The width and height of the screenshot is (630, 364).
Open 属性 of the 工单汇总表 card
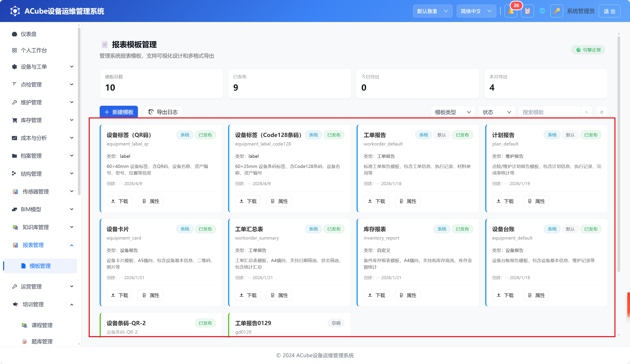point(279,295)
